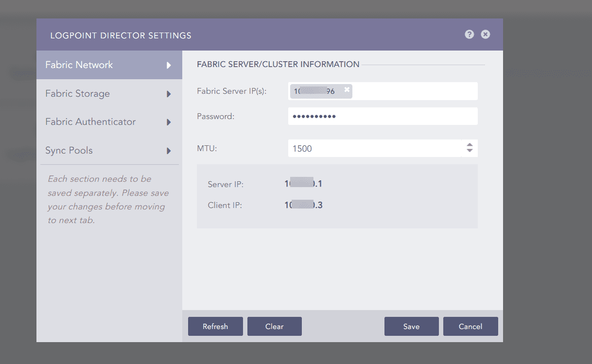Screen dimensions: 592x364
Task: Select the Fabric Network section
Action: tap(79, 65)
